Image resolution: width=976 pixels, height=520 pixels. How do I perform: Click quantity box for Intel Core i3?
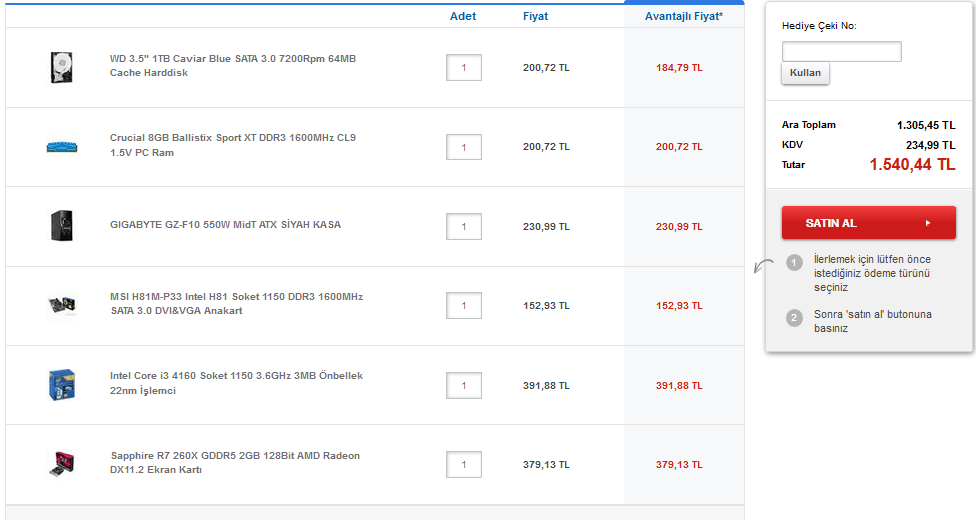464,385
